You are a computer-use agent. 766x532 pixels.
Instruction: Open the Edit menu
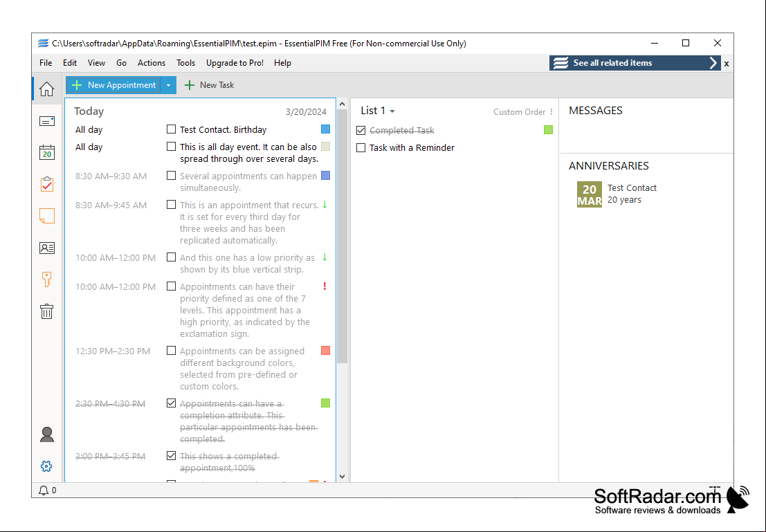click(x=70, y=63)
